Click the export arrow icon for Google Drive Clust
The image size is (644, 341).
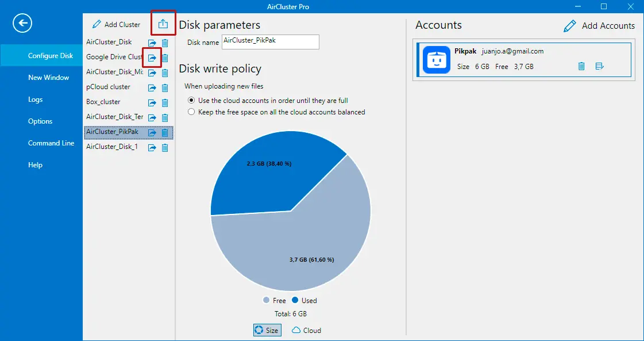(152, 58)
